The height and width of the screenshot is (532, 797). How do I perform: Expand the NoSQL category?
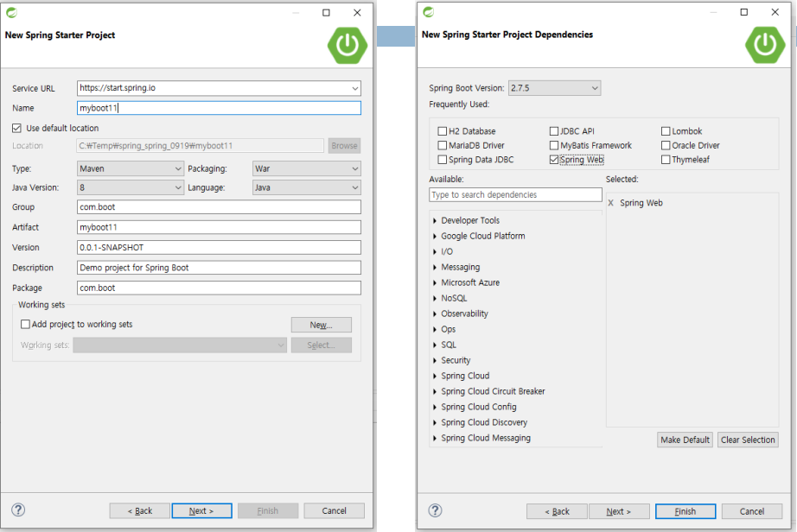pos(435,298)
